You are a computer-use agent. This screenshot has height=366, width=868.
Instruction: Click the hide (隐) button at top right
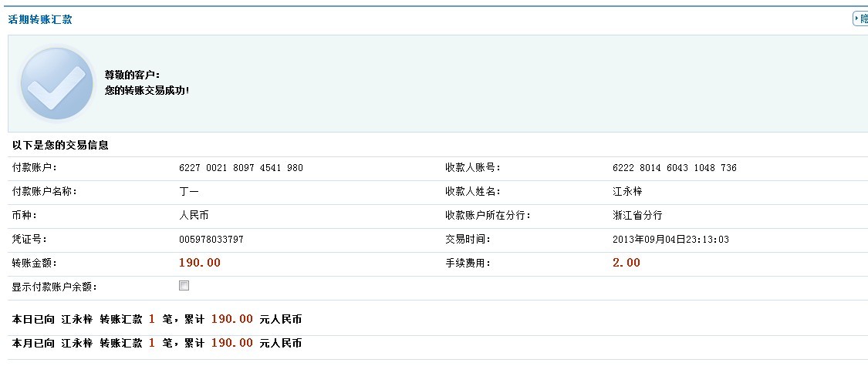tap(861, 18)
